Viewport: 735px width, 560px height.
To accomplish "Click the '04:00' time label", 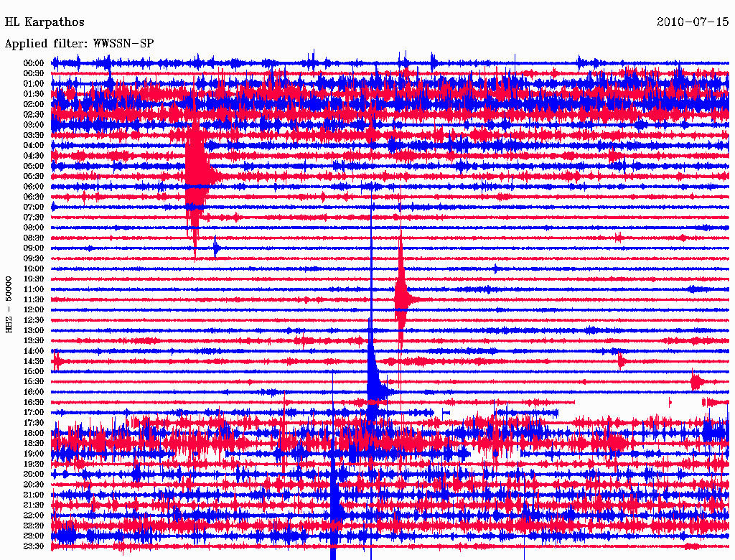I will pos(33,146).
